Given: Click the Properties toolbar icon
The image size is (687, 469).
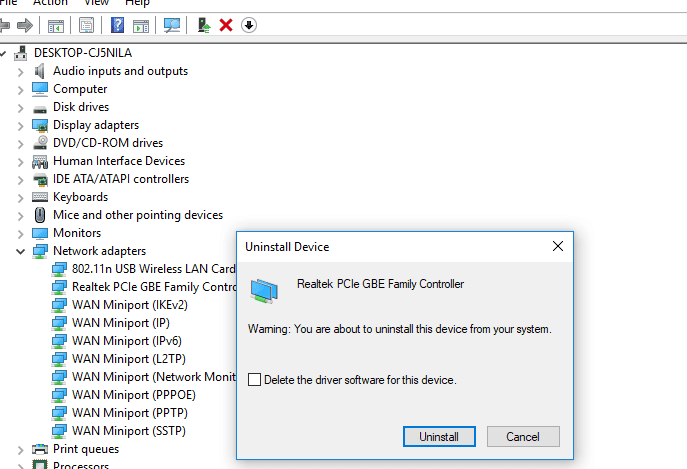Looking at the screenshot, I should coord(88,25).
